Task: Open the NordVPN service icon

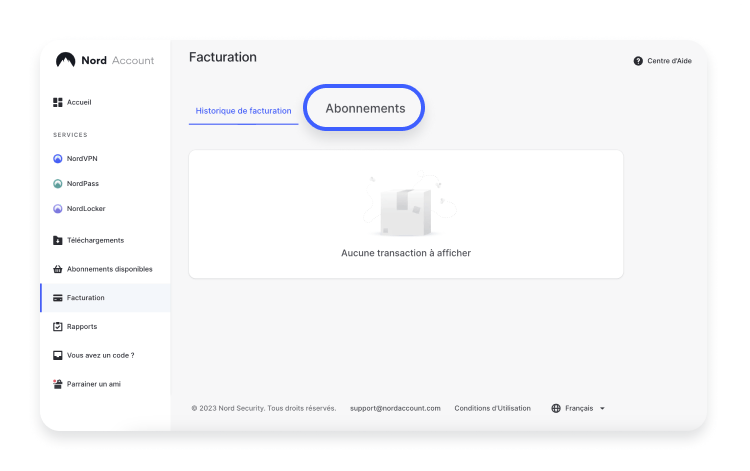Action: pos(58,159)
